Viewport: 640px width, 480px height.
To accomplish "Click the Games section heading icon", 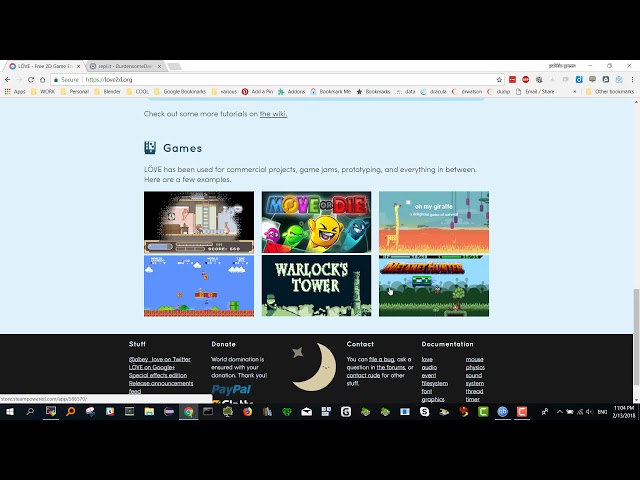I will pyautogui.click(x=150, y=148).
